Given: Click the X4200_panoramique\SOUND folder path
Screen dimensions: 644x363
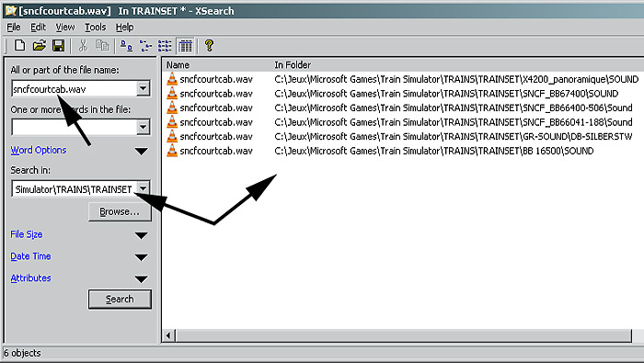Looking at the screenshot, I should pos(456,79).
